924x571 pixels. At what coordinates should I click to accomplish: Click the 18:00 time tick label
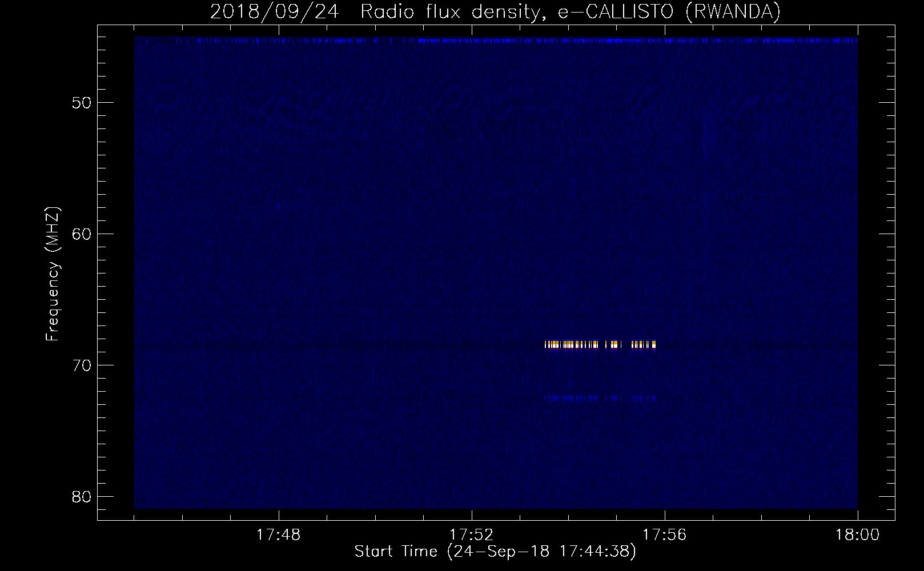pos(857,535)
